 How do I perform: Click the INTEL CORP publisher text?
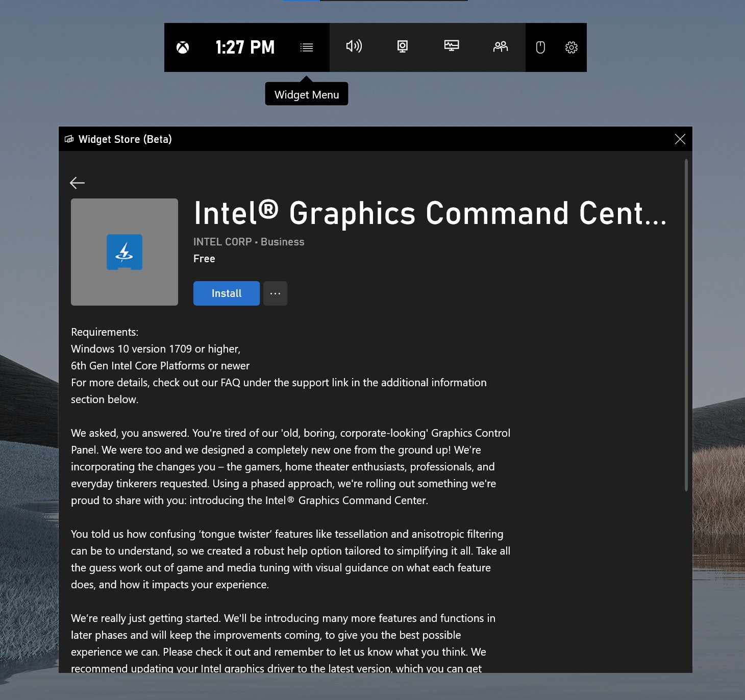222,242
